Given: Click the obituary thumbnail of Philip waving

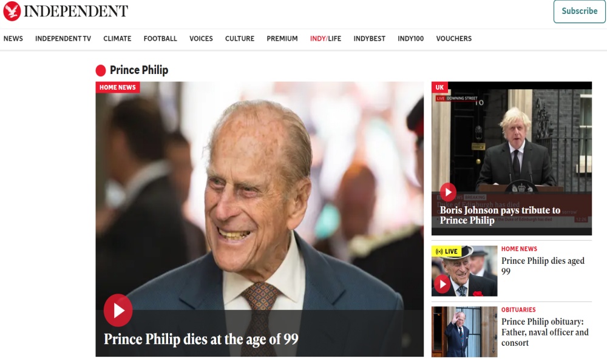Looking at the screenshot, I should (x=464, y=332).
